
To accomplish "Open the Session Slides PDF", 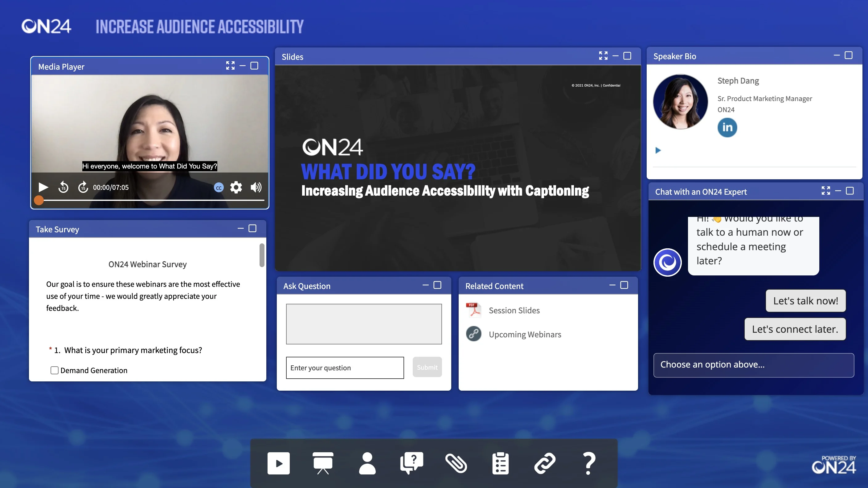I will point(514,310).
